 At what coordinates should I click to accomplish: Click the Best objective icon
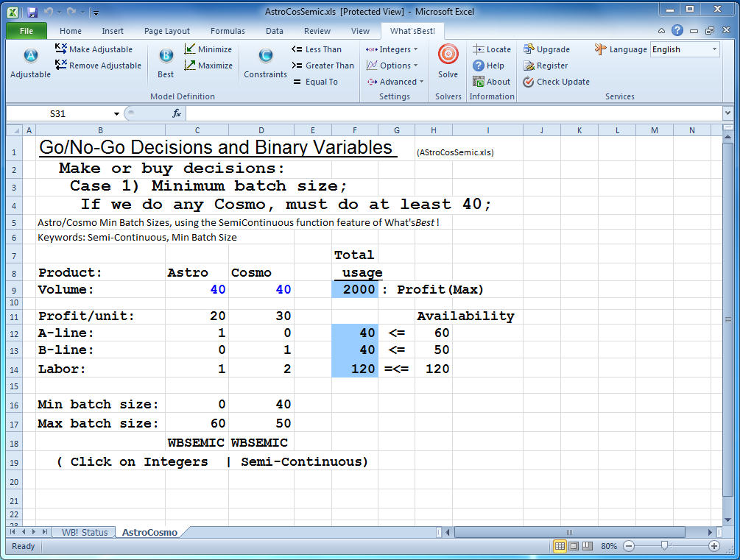click(166, 57)
